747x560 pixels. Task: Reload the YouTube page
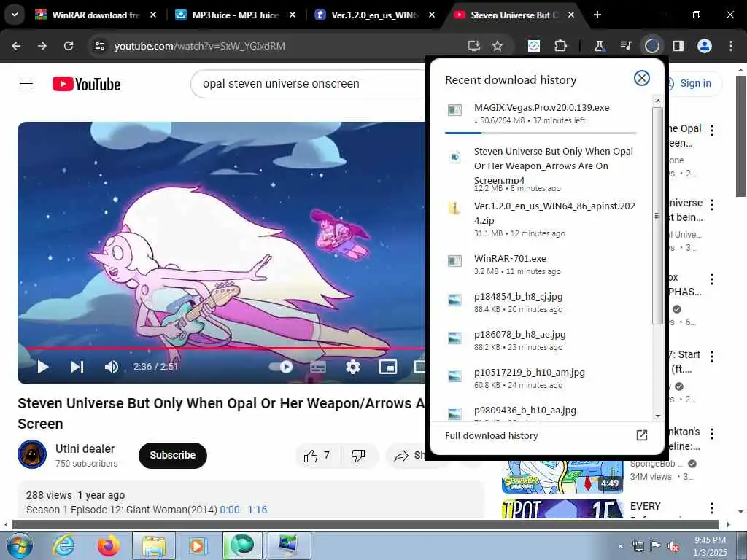tap(69, 46)
